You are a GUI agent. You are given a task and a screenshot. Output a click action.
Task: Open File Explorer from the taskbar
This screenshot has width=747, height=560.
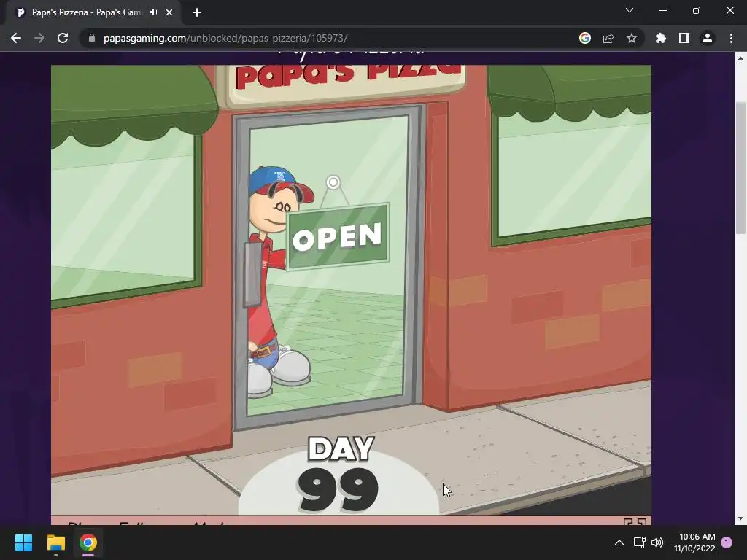pyautogui.click(x=55, y=542)
